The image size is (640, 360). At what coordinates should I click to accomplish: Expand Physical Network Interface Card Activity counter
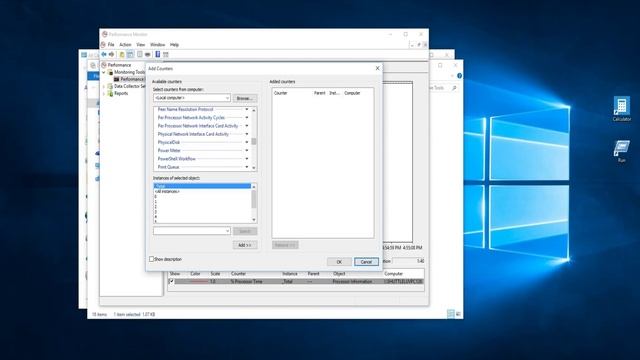pyautogui.click(x=247, y=134)
